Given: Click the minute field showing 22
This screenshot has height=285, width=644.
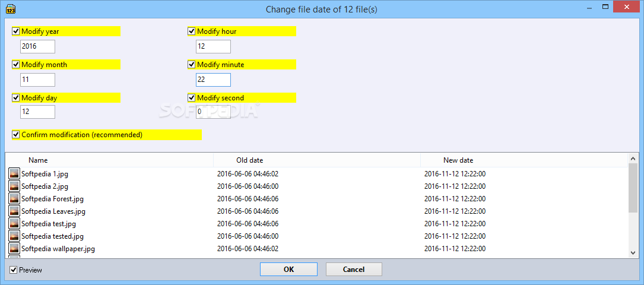Looking at the screenshot, I should click(x=213, y=80).
